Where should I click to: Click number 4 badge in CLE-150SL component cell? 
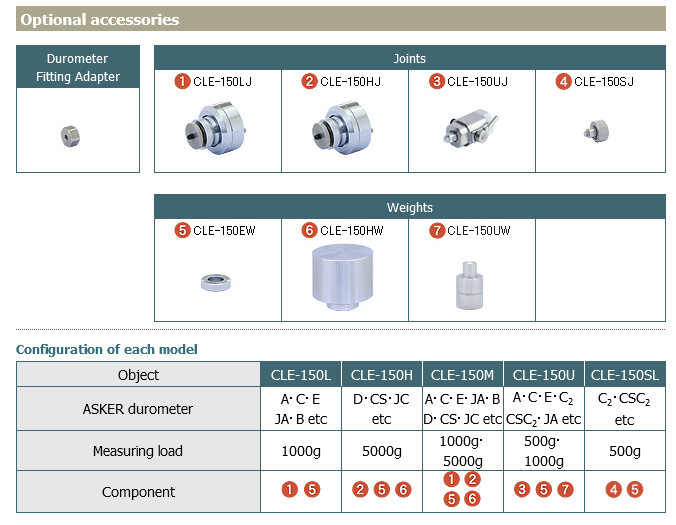(616, 490)
